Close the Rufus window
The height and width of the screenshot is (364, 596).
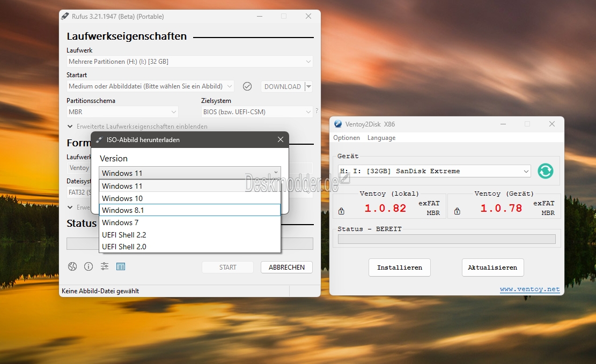tap(308, 16)
